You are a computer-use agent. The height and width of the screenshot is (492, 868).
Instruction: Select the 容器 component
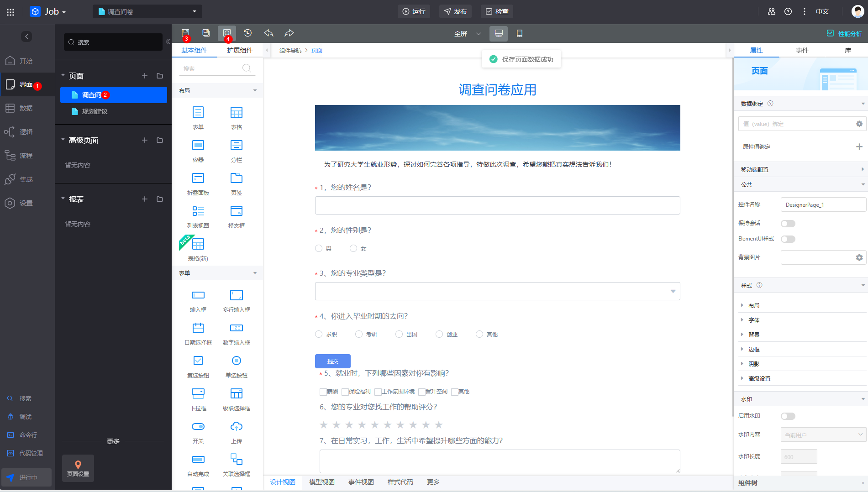tap(198, 151)
